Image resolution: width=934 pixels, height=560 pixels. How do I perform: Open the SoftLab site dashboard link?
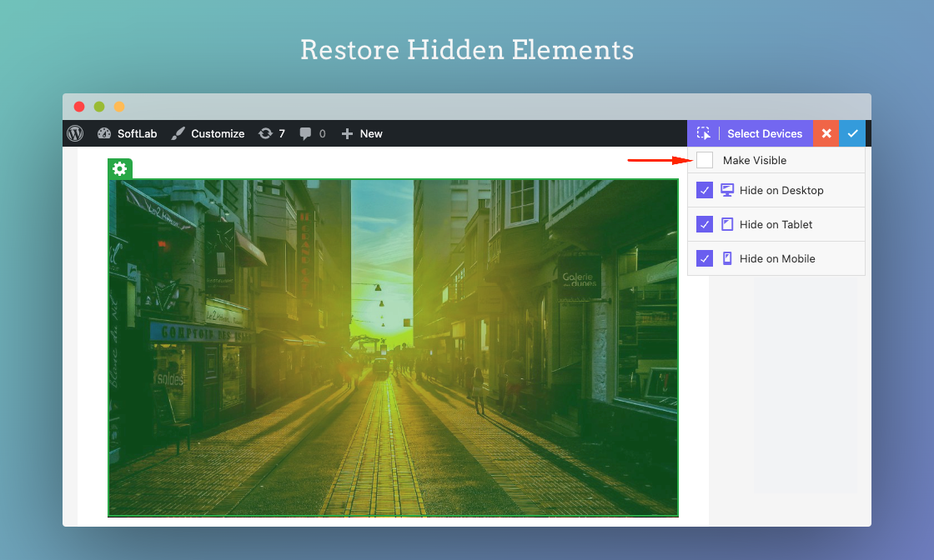[x=127, y=133]
